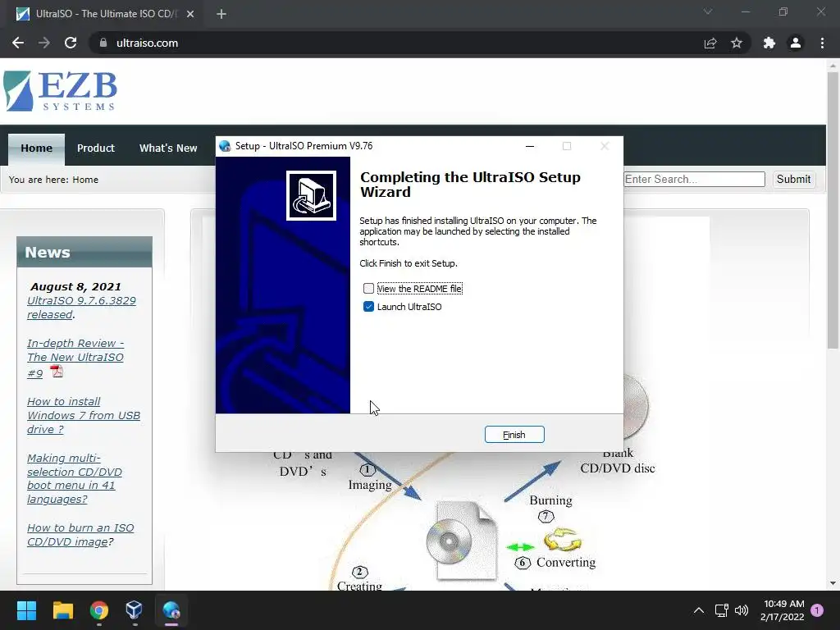
Task: Click the EZB Systems logo
Action: 60,91
